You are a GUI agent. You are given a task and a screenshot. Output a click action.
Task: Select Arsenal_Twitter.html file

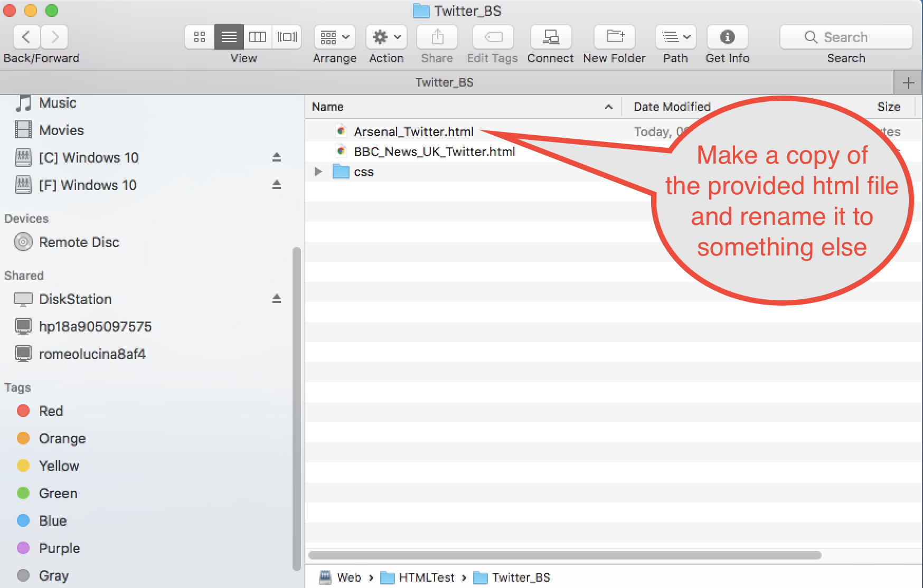413,131
